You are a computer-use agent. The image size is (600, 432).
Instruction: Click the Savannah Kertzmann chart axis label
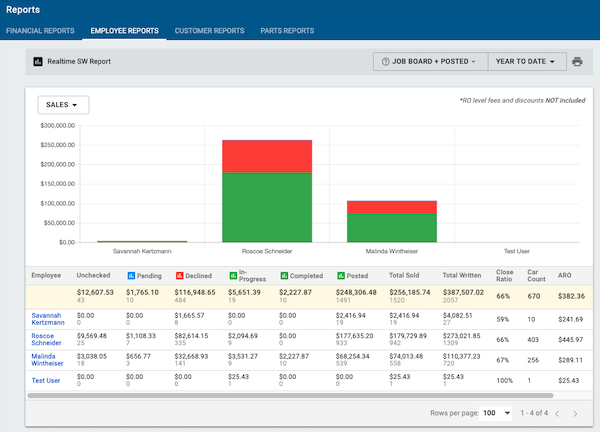pos(142,251)
